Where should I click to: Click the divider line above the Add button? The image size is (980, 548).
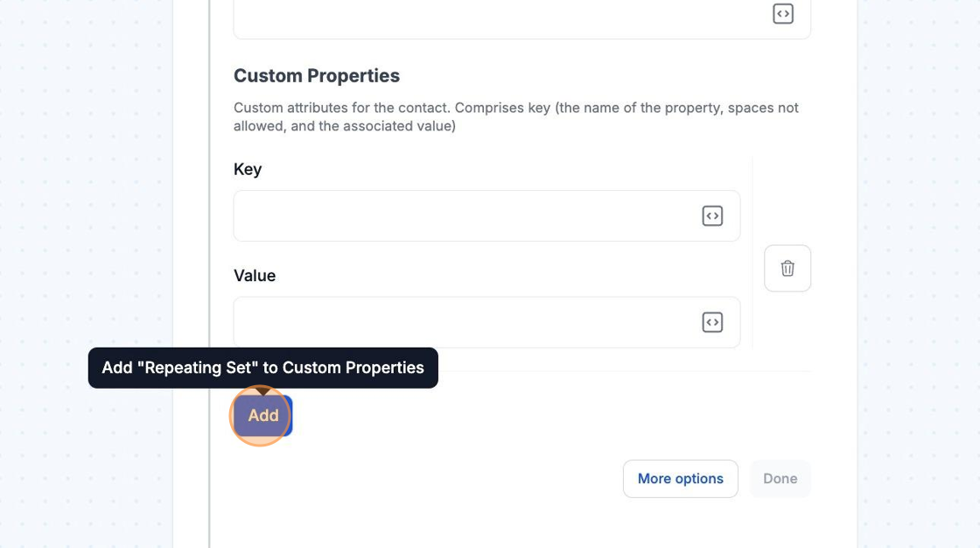[612, 372]
